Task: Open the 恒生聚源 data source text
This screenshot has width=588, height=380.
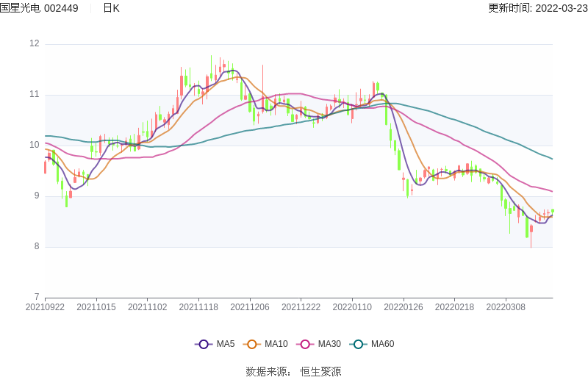Action: (321, 372)
